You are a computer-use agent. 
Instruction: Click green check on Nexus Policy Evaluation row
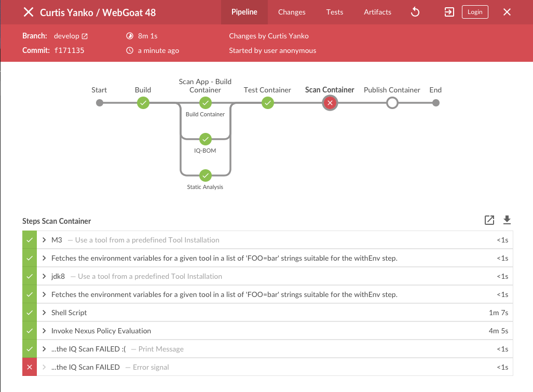point(30,331)
